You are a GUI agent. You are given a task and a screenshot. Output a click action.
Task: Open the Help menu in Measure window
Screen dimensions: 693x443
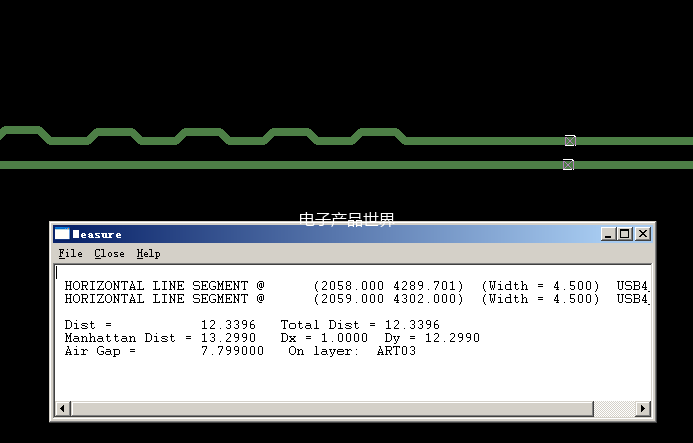(148, 254)
